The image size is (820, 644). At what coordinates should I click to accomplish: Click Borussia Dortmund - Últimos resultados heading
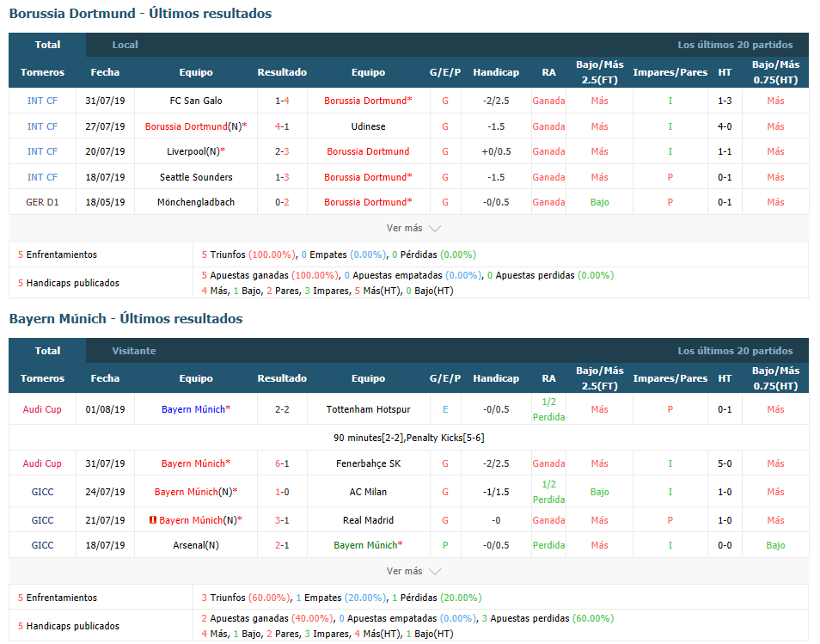tap(140, 14)
